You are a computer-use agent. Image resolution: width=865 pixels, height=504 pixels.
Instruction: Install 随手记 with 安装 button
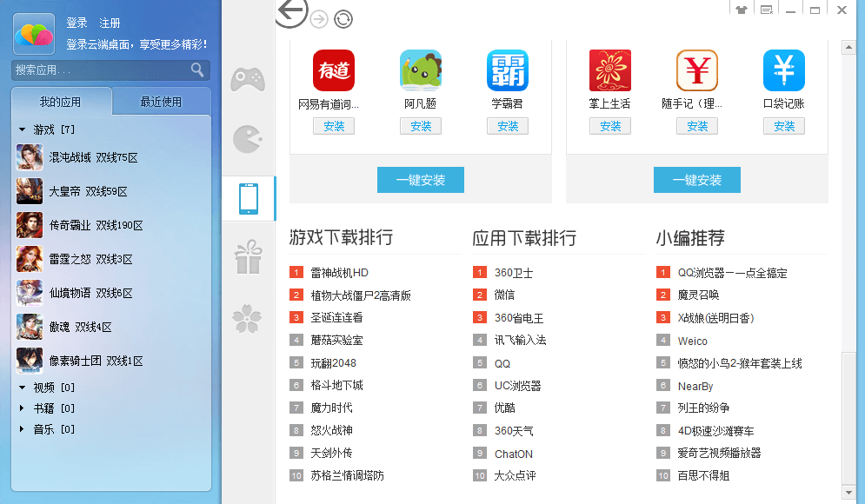pos(697,126)
